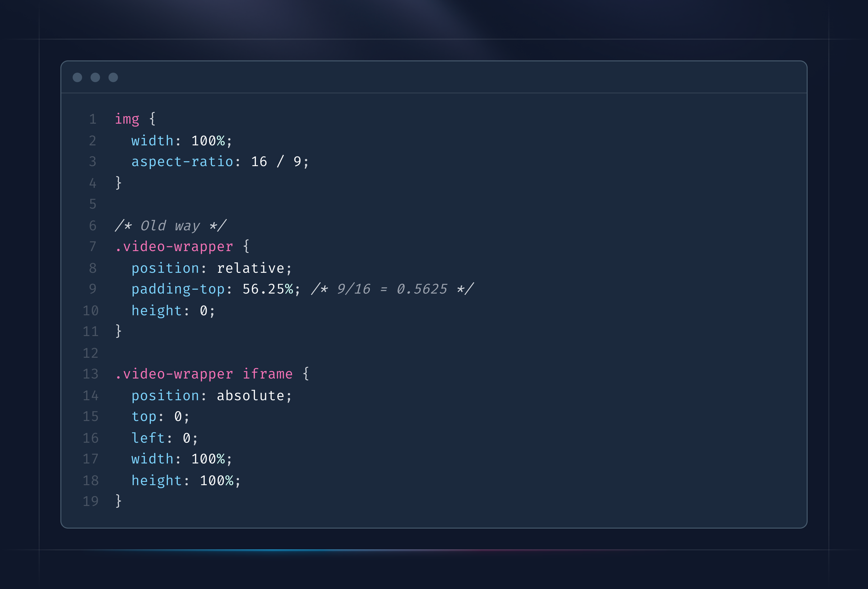Click the img selector on line 1
Viewport: 868px width, 589px height.
(x=127, y=119)
